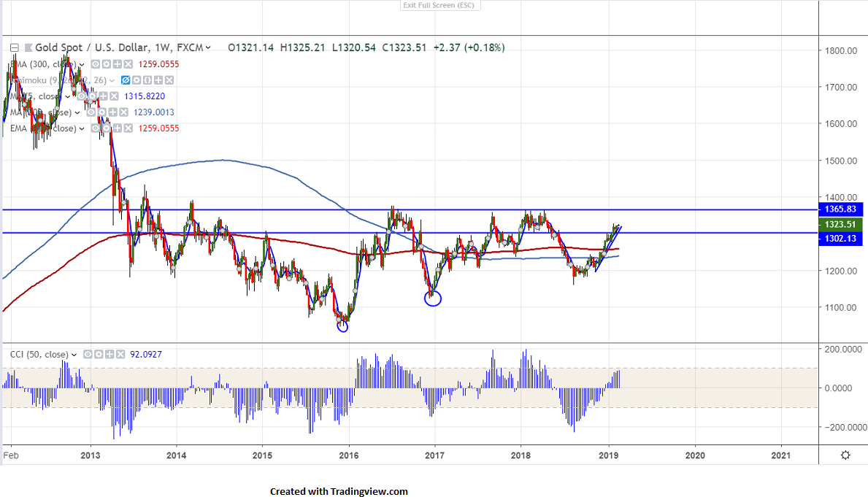Open the plus menu on topmost EMA (300, close) row
Screen dimensions: 868x497
(118, 64)
